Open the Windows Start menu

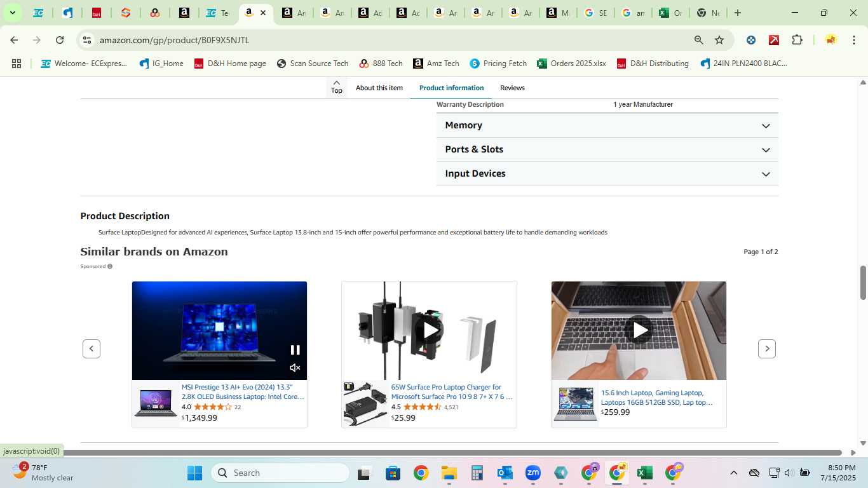pos(194,473)
